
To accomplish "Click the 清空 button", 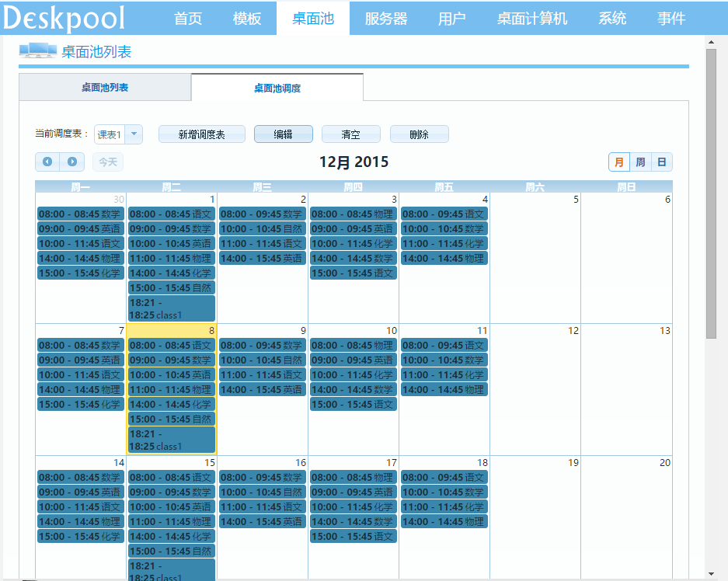I will click(x=351, y=134).
